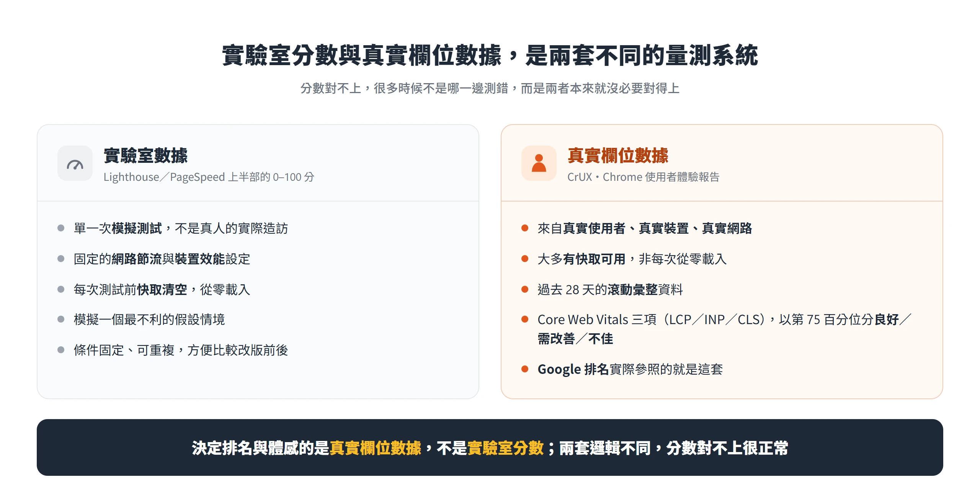980x485 pixels.
Task: Click the 實驗室數據 card heading
Action: (146, 156)
